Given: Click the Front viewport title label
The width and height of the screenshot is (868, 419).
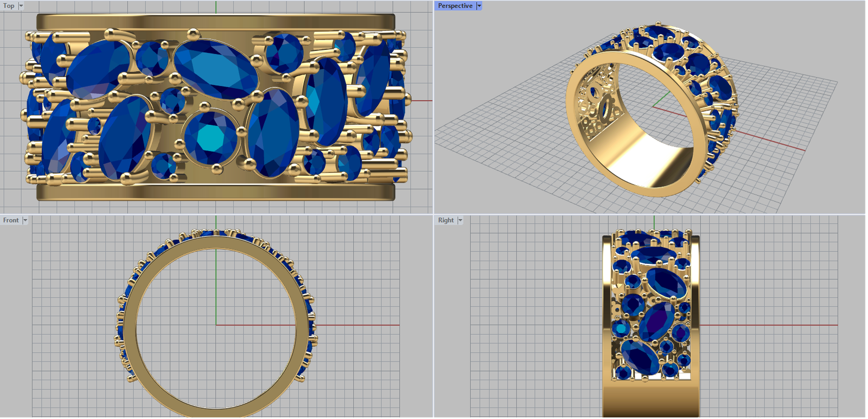Looking at the screenshot, I should [x=11, y=220].
